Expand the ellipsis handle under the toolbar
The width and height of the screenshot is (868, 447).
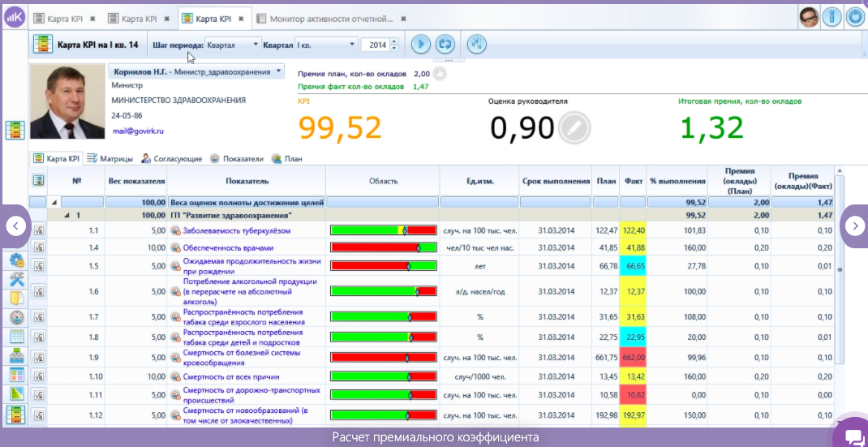[x=449, y=60]
